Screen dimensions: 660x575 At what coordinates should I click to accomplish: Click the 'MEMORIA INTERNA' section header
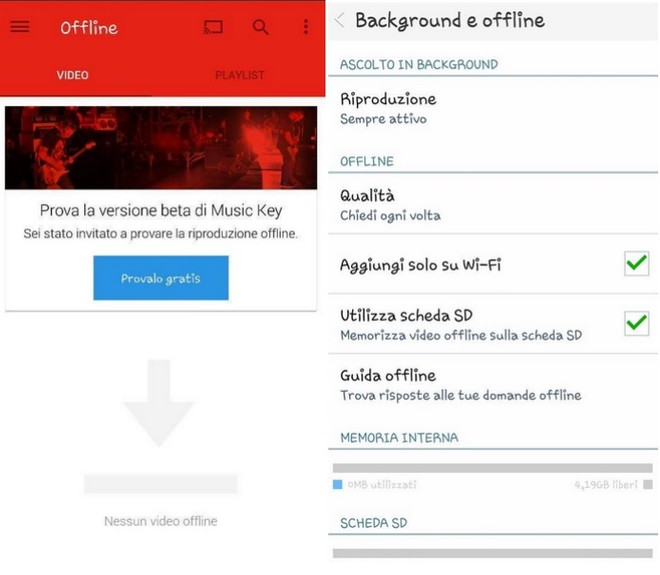(x=399, y=438)
